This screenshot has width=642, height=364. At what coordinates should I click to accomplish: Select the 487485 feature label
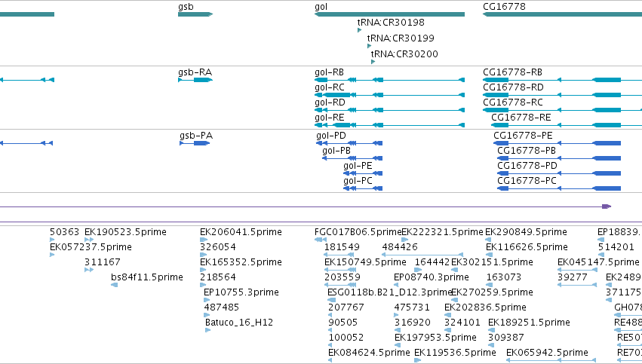[222, 307]
